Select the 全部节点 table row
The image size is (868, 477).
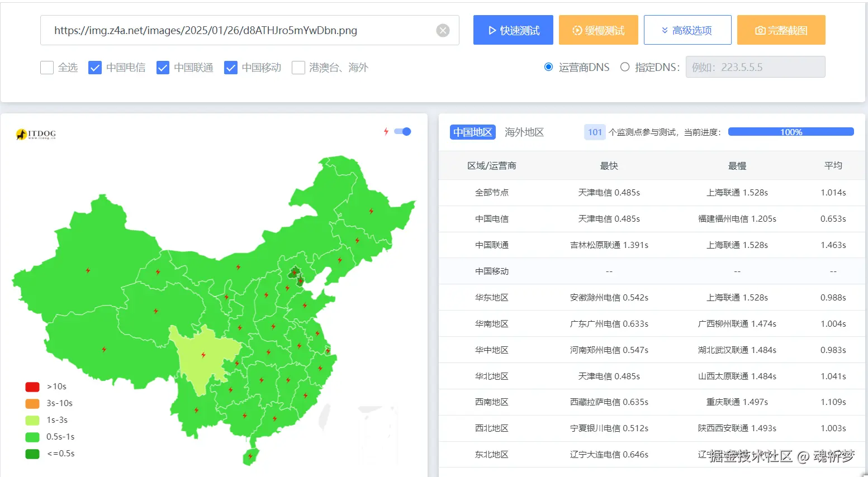click(x=652, y=193)
